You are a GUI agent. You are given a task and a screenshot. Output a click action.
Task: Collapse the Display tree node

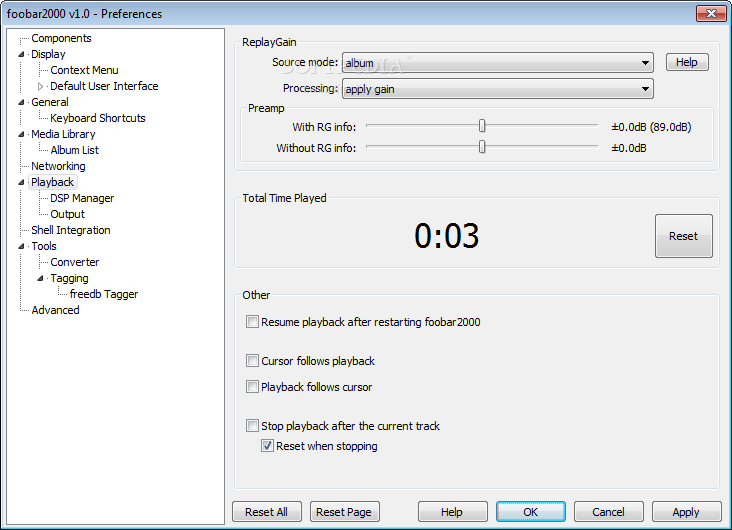(x=21, y=54)
